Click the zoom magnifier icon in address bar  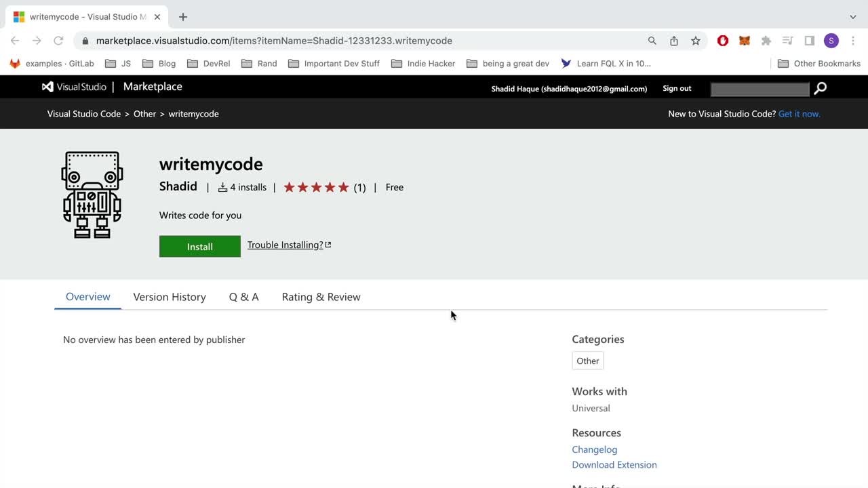[x=652, y=41]
